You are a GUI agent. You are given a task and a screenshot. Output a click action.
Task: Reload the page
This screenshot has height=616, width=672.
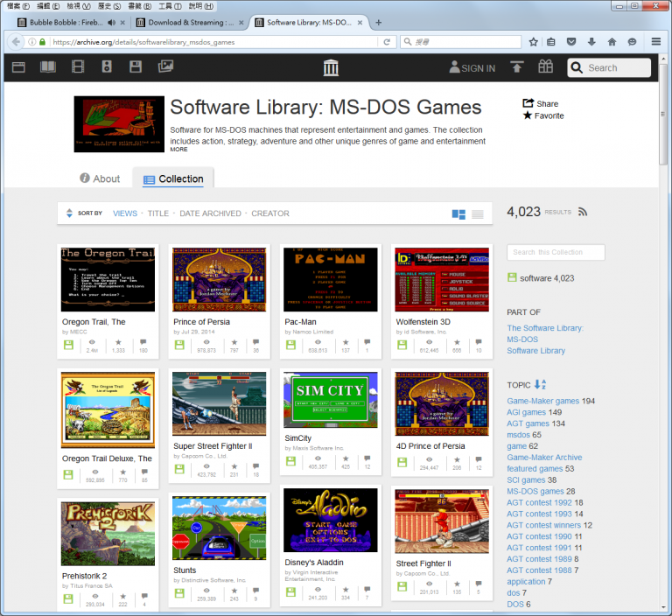click(387, 42)
